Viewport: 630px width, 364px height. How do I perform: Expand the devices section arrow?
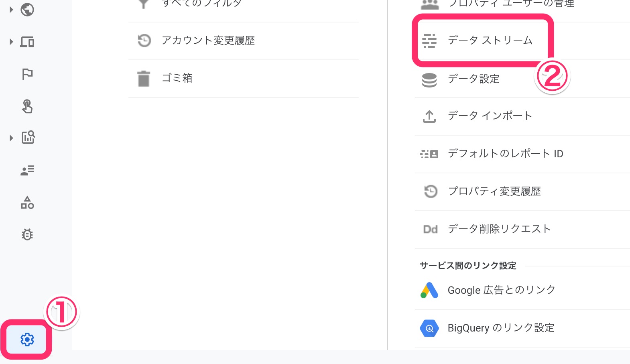coord(11,42)
